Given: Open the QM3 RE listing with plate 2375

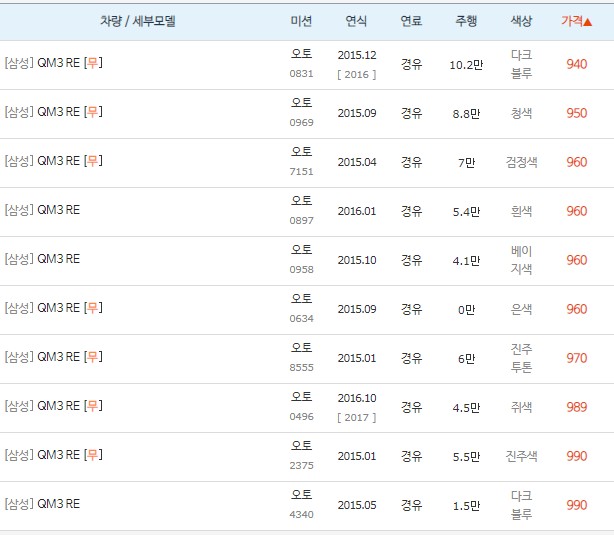Looking at the screenshot, I should [x=54, y=454].
